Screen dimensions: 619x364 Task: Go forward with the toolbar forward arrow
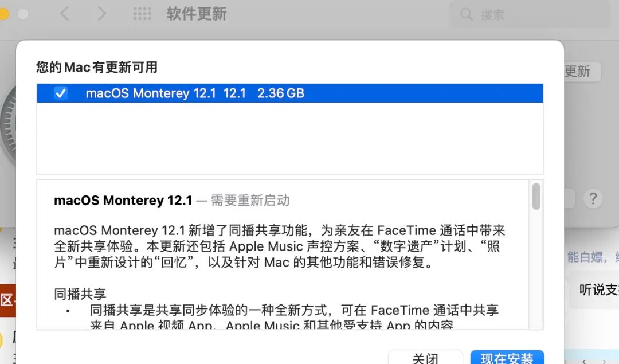(x=102, y=14)
